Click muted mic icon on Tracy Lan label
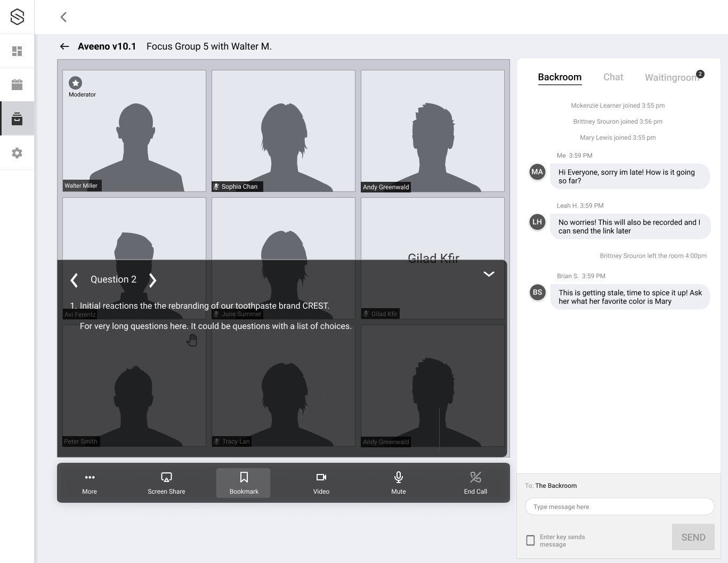The width and height of the screenshot is (728, 563). point(216,441)
